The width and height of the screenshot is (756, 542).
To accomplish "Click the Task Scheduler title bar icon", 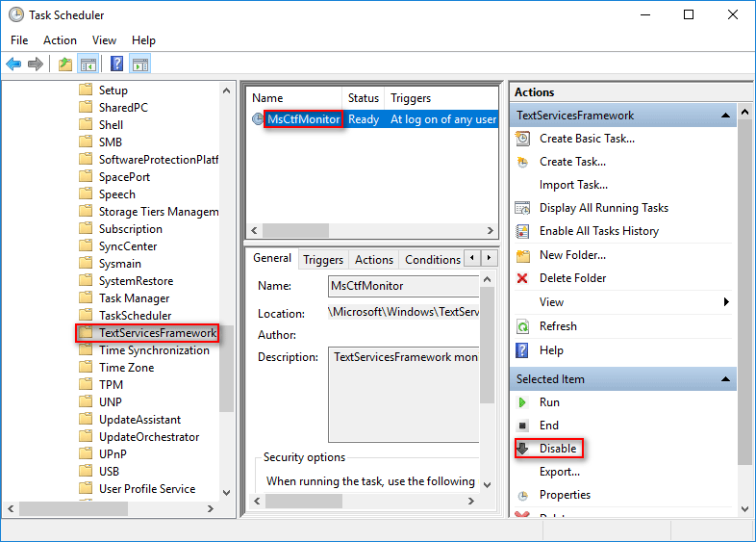I will point(16,15).
